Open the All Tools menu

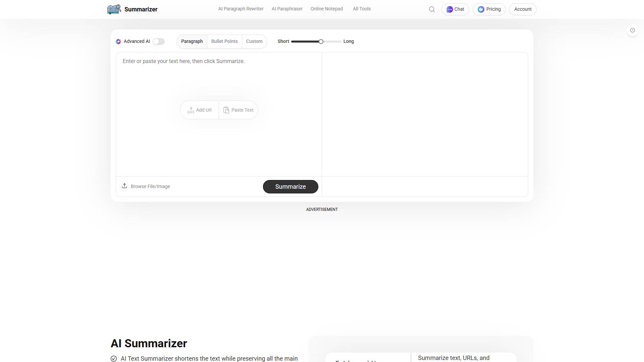pyautogui.click(x=362, y=9)
